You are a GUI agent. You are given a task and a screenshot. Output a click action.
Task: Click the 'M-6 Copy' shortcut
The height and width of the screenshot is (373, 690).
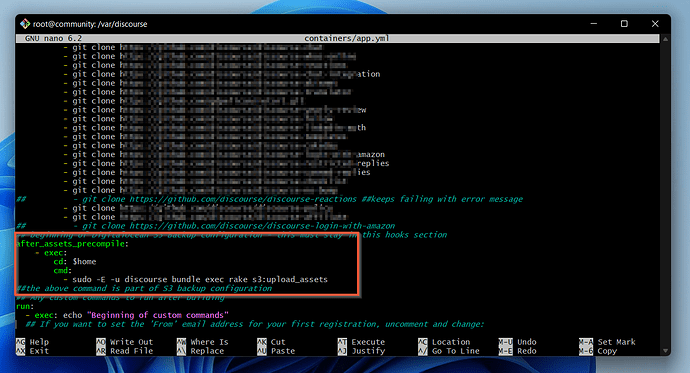[x=598, y=351]
